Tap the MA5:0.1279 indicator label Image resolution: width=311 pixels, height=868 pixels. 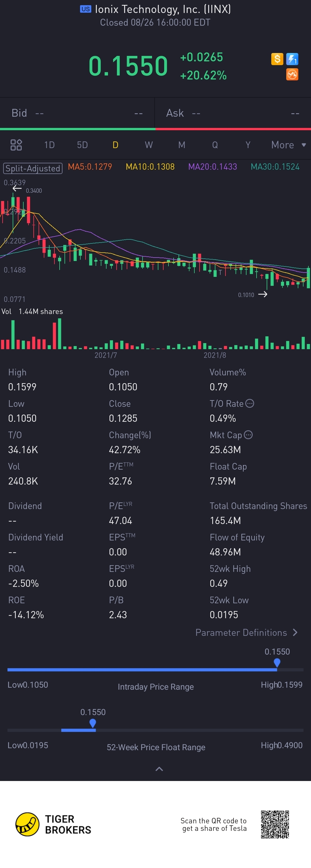click(90, 167)
